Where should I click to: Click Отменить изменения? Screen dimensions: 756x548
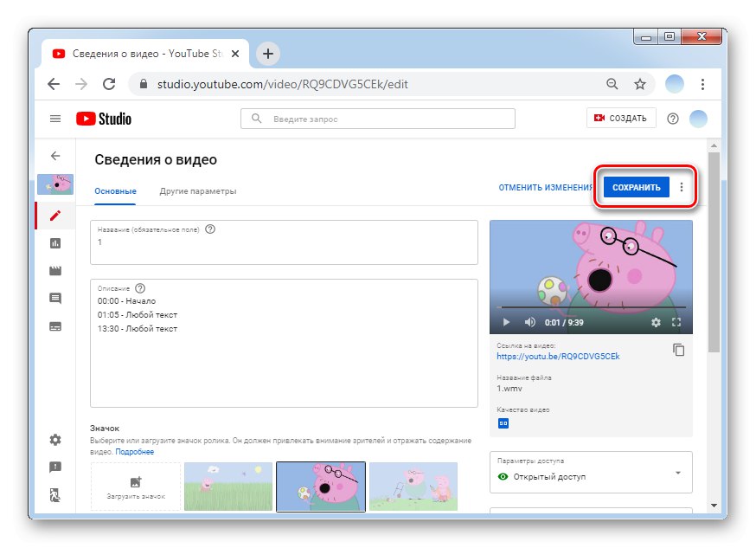click(x=546, y=187)
